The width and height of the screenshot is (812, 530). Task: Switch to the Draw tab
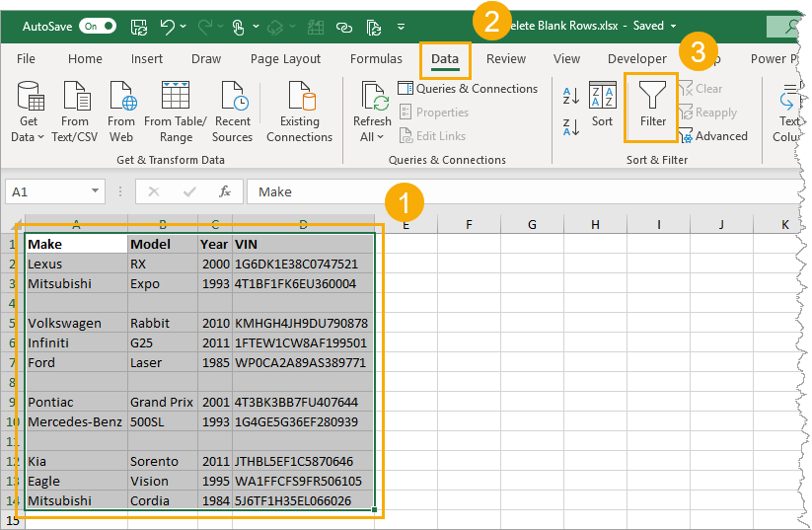point(206,58)
